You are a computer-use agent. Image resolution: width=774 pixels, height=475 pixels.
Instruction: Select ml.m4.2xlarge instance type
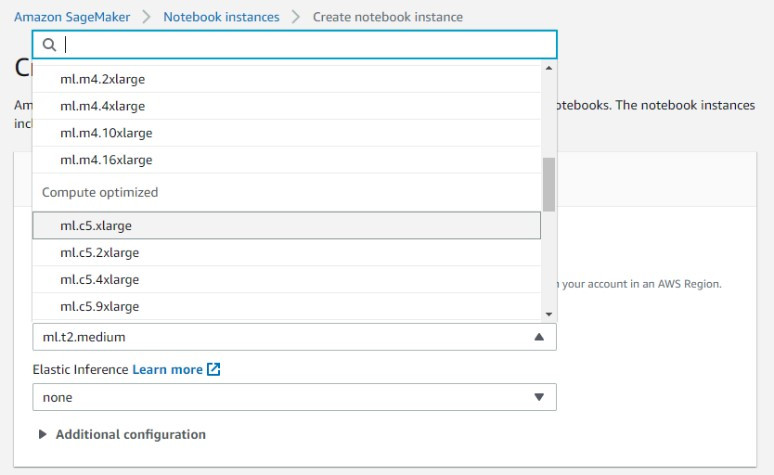[286, 79]
